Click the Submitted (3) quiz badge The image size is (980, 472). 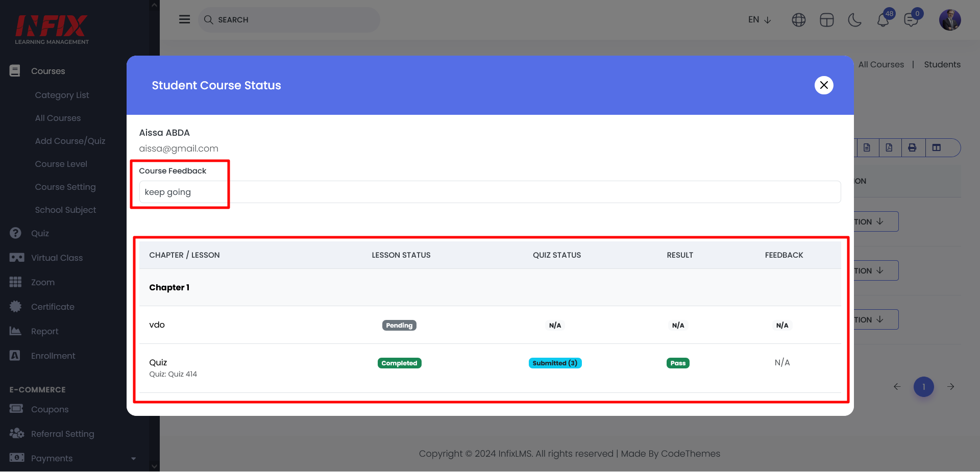point(555,363)
